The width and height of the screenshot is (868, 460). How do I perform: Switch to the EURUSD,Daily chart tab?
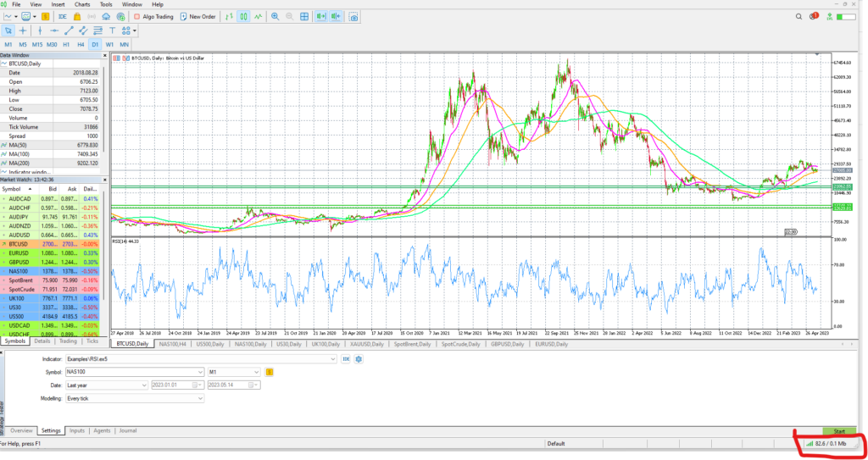pos(550,344)
